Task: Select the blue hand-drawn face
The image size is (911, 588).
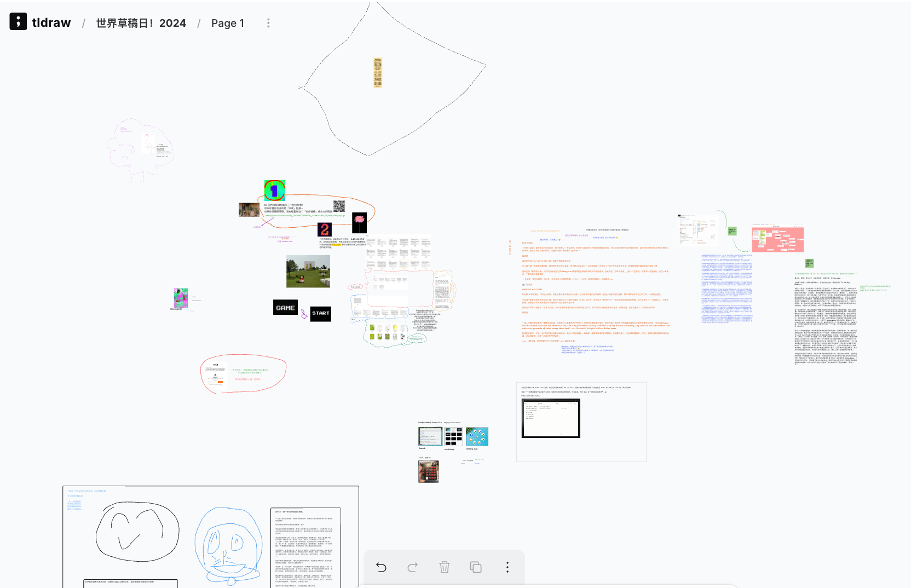Action: click(228, 545)
